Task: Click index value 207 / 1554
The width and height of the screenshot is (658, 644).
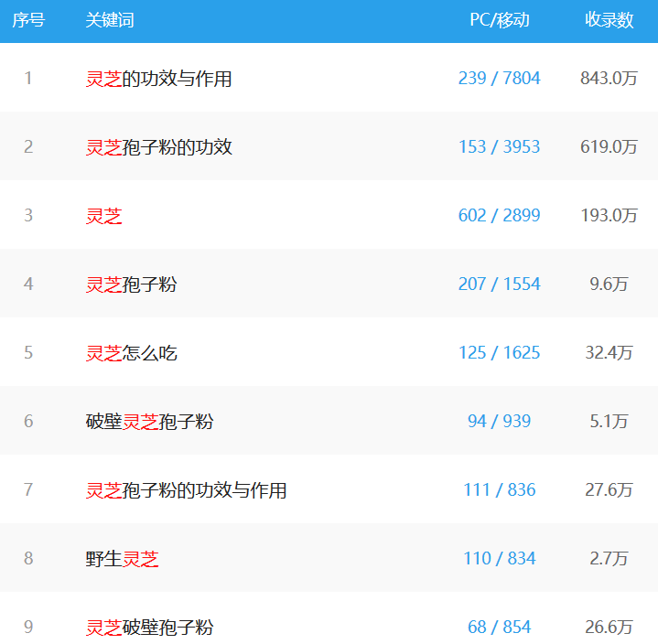Action: pos(500,284)
